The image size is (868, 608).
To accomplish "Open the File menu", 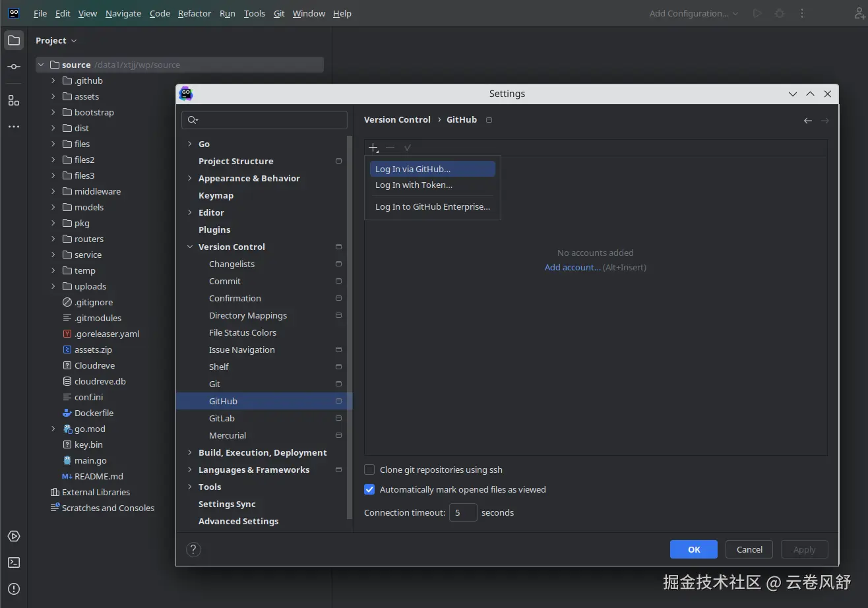I will 40,13.
